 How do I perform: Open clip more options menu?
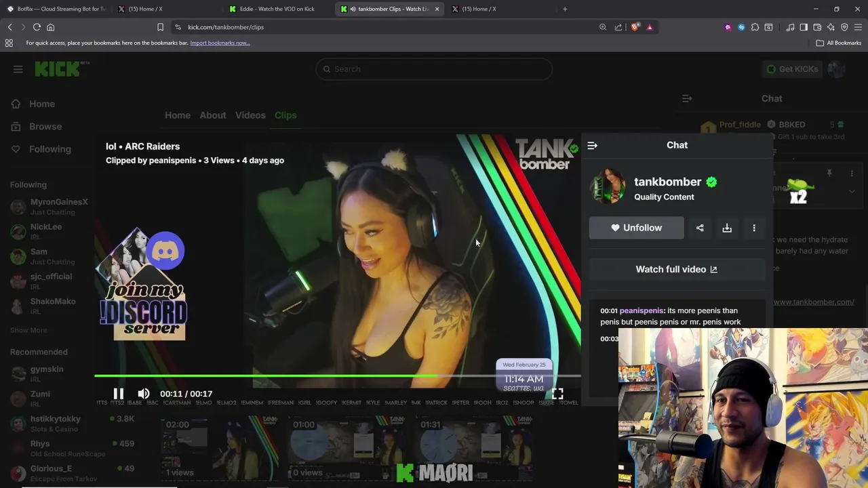coord(754,228)
